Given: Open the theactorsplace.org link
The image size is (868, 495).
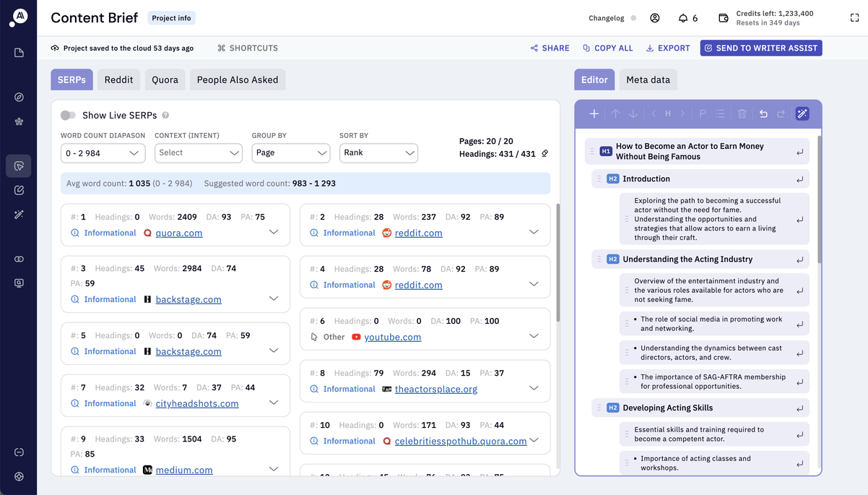Looking at the screenshot, I should click(435, 389).
